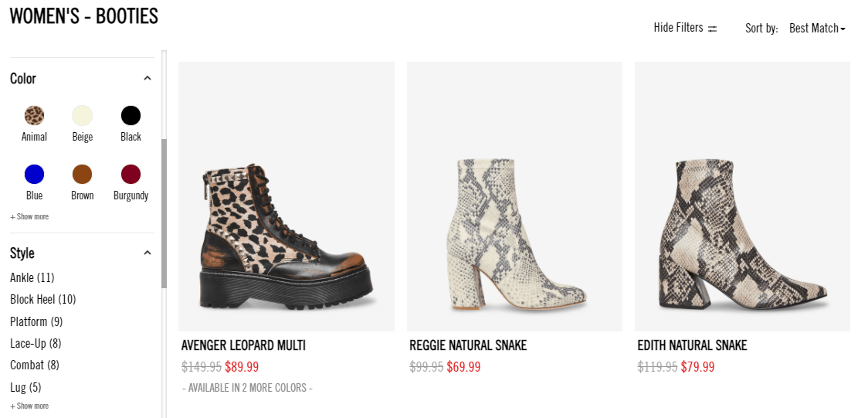Open Edith Natural Snake product title
Screen dimensions: 868x418
(x=692, y=345)
